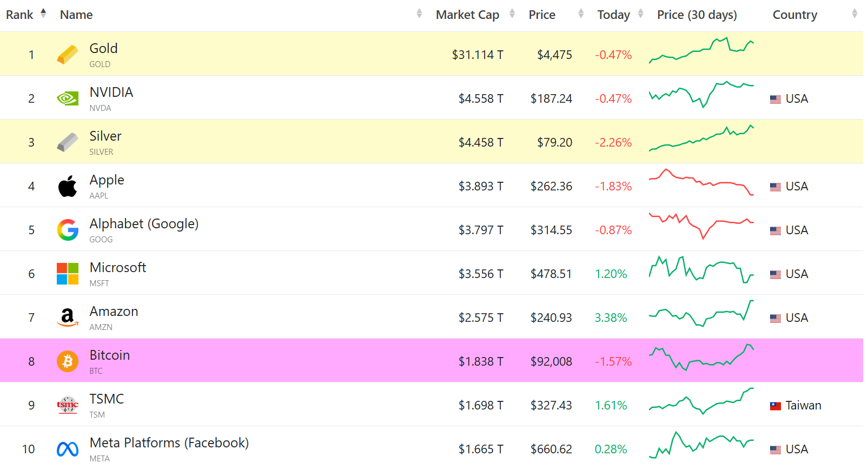Open the Alphabet (Google) company link
This screenshot has height=469, width=868.
click(x=144, y=224)
